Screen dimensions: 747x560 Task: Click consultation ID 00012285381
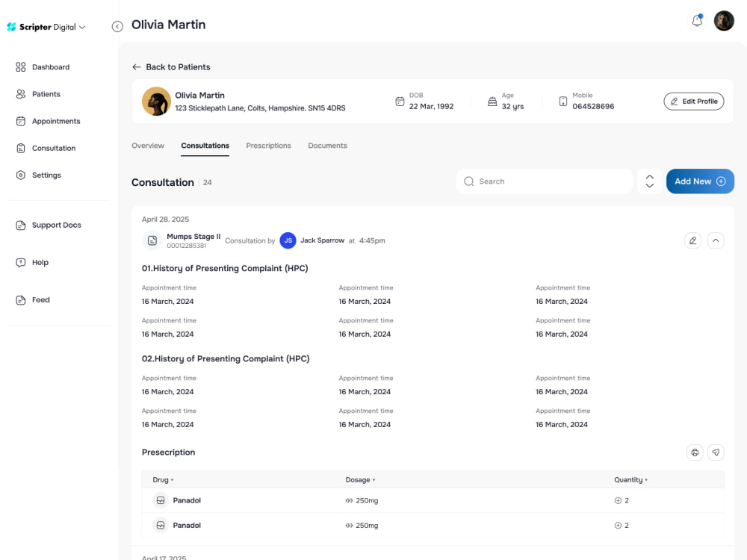point(186,246)
